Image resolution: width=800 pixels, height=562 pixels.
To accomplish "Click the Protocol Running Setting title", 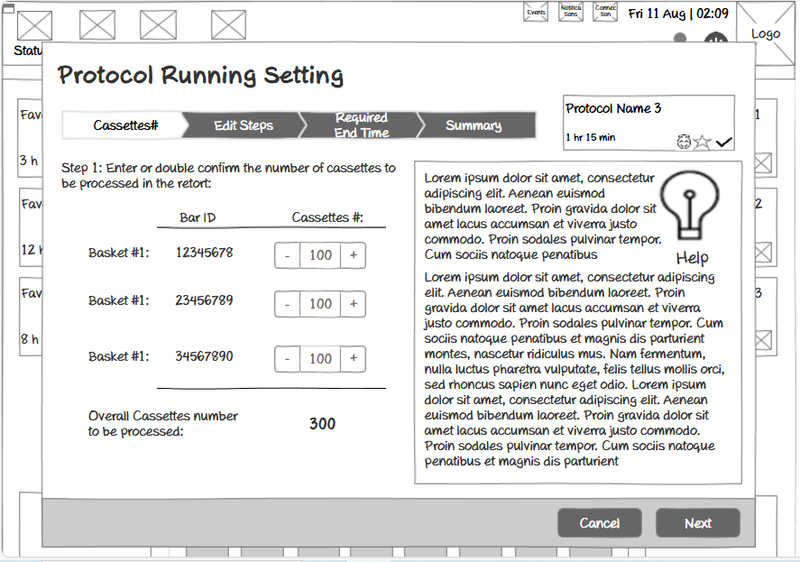I will coord(201,75).
